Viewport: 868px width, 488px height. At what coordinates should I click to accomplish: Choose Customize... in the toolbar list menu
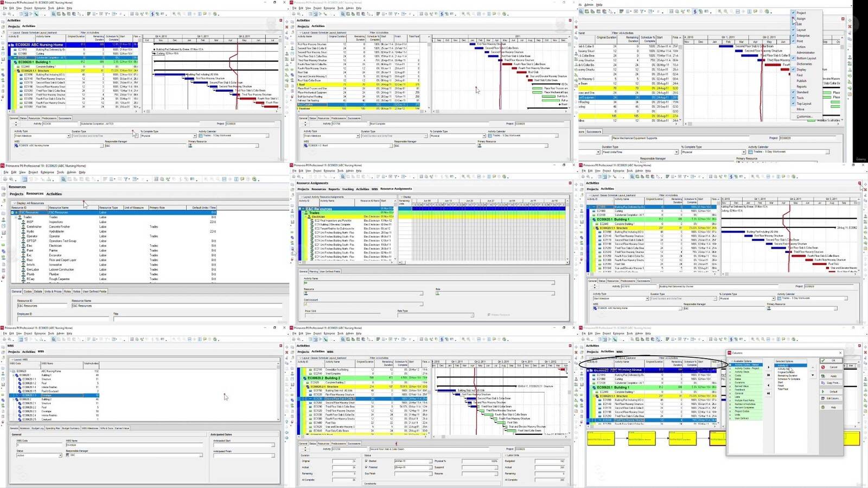click(x=804, y=117)
